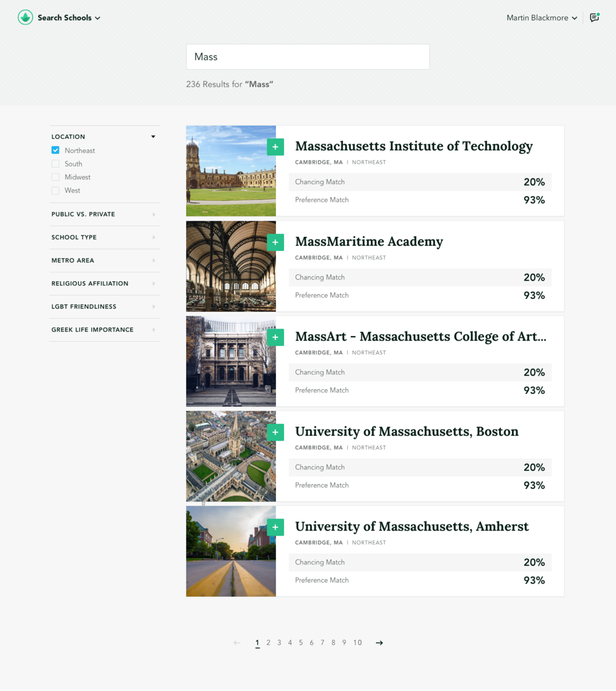Check the Midwest location filter
Viewport: 616px width, 691px height.
pos(55,177)
